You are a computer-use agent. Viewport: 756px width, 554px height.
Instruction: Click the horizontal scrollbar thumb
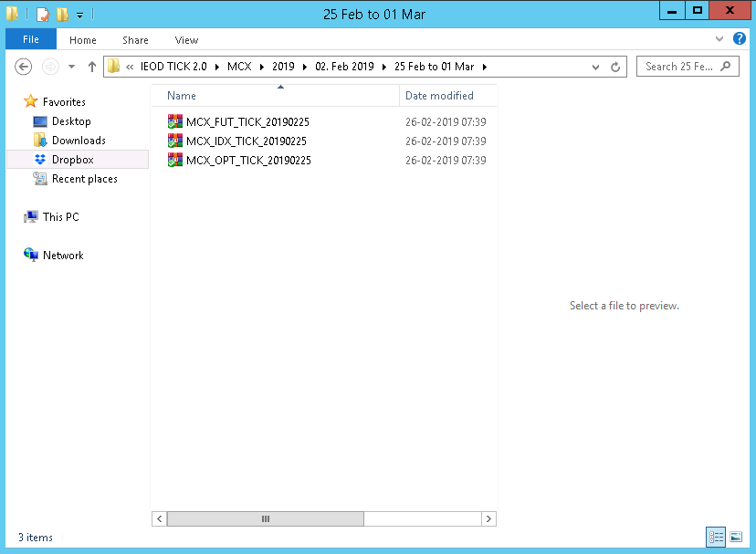[265, 518]
